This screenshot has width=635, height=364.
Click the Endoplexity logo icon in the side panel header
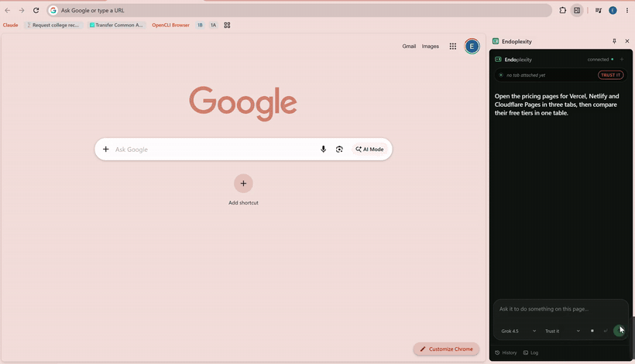[x=496, y=41]
